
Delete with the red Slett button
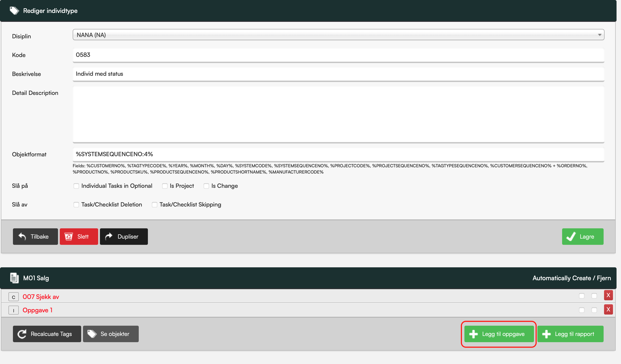tap(79, 237)
